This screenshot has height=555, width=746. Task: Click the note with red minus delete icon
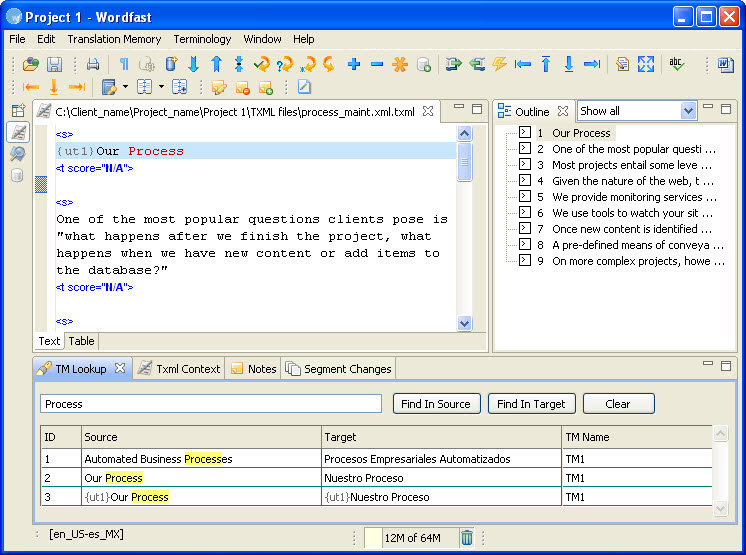click(x=242, y=87)
